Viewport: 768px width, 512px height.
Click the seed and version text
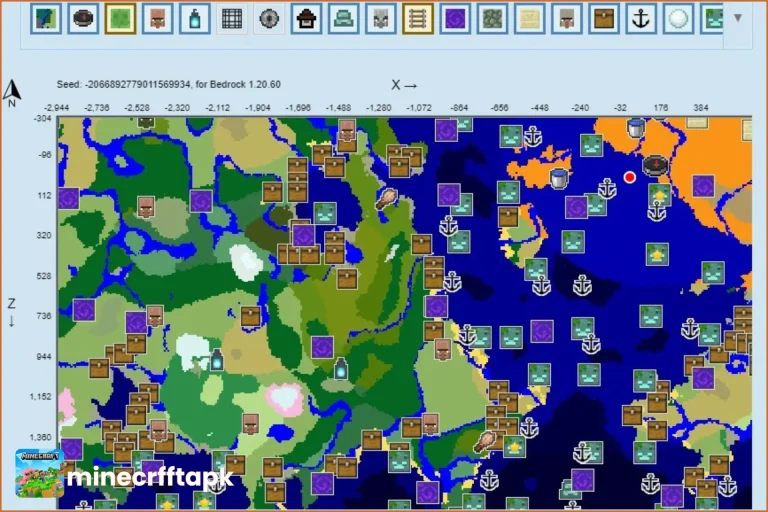point(168,84)
